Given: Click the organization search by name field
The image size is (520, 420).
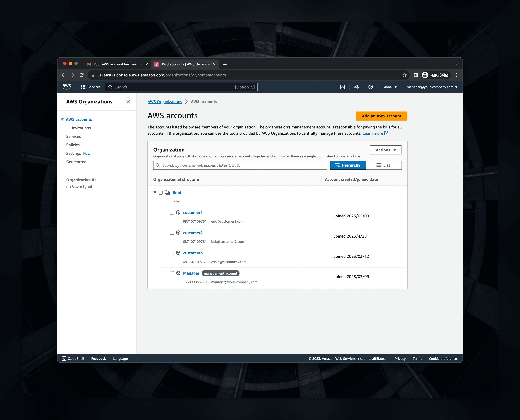Looking at the screenshot, I should [x=240, y=165].
